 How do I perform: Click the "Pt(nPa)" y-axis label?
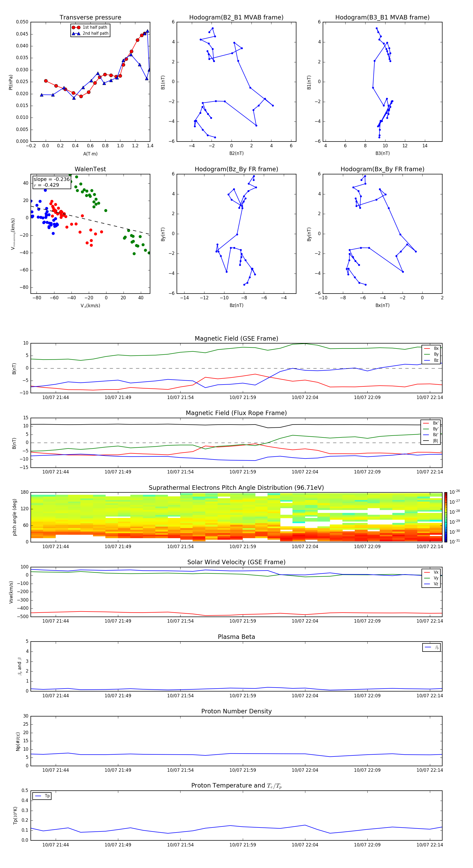[x=11, y=82]
